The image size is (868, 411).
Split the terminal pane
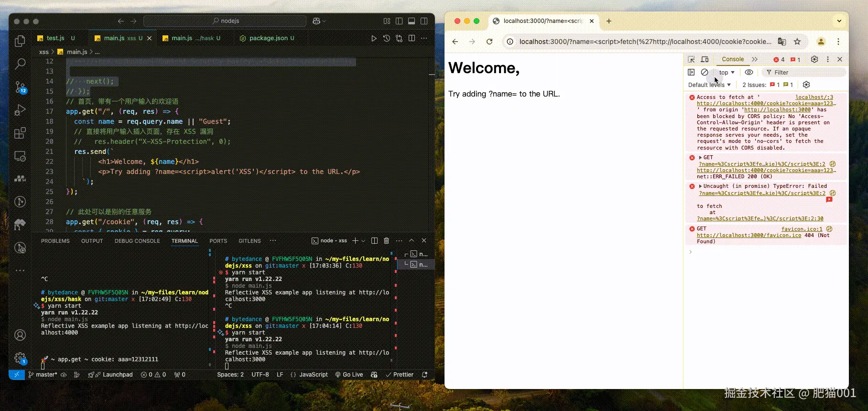tap(374, 240)
